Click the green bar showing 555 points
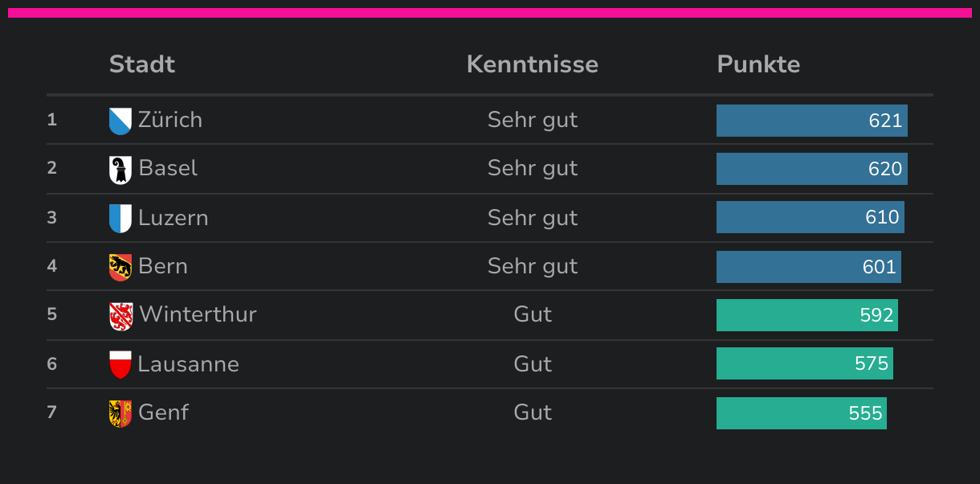The image size is (980, 484). click(801, 413)
